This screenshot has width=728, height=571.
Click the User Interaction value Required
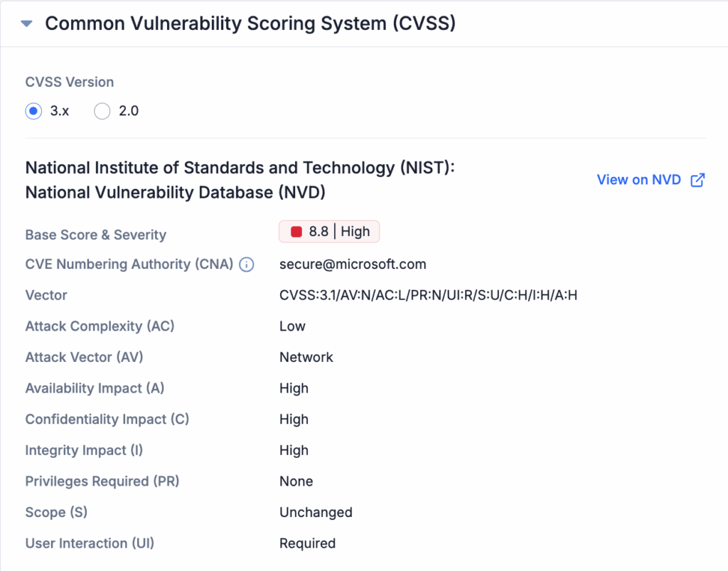point(307,543)
